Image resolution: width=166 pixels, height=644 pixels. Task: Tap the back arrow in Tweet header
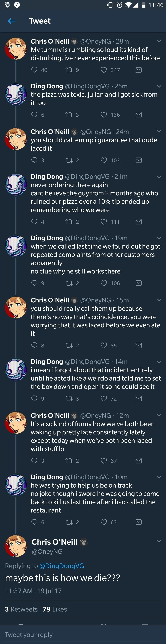click(12, 21)
